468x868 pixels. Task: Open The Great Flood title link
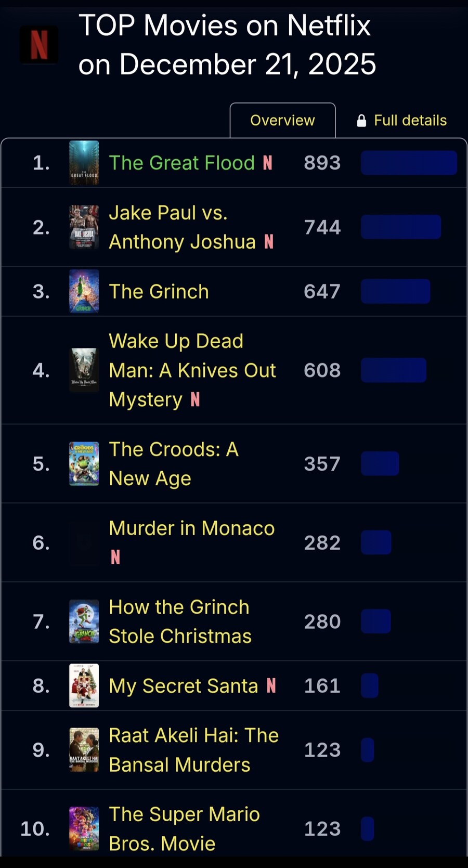tap(181, 163)
